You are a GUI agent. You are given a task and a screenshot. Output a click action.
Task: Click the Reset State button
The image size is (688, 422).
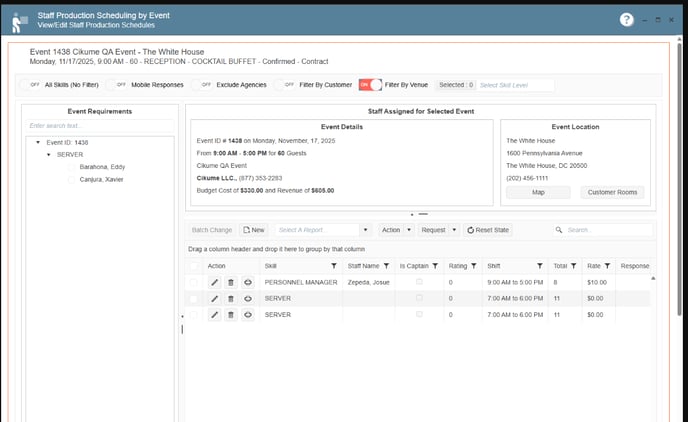click(488, 230)
